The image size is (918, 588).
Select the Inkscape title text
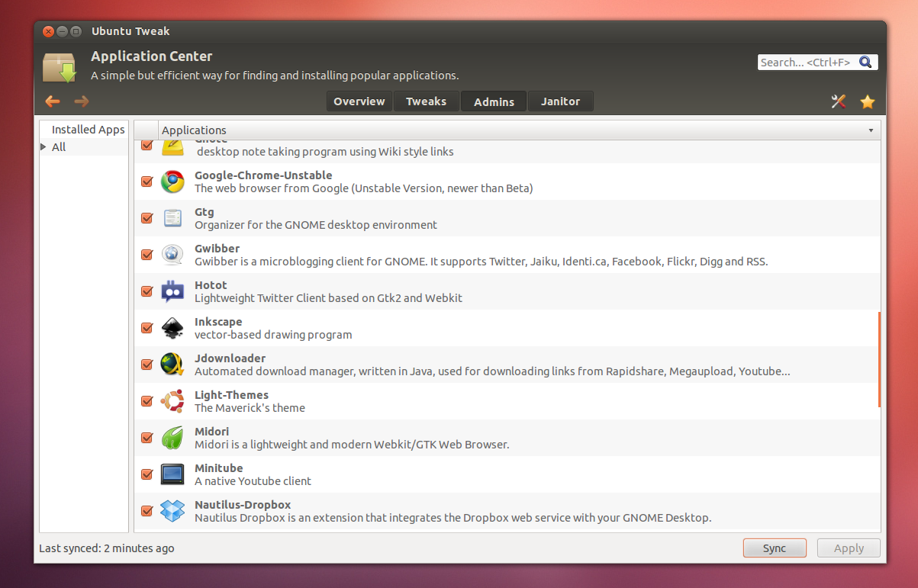(218, 322)
